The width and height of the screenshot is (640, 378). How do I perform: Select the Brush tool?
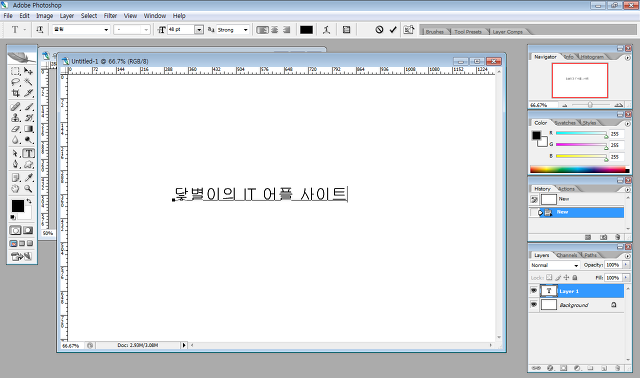click(28, 107)
